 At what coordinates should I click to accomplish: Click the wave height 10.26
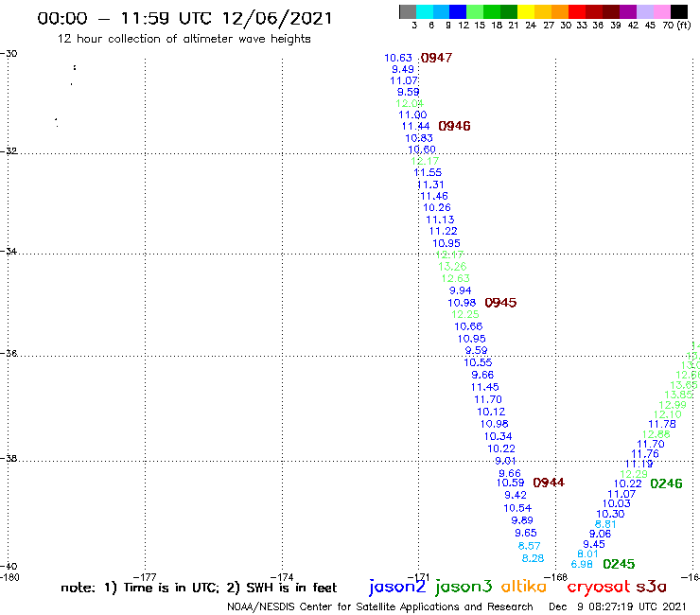(437, 207)
